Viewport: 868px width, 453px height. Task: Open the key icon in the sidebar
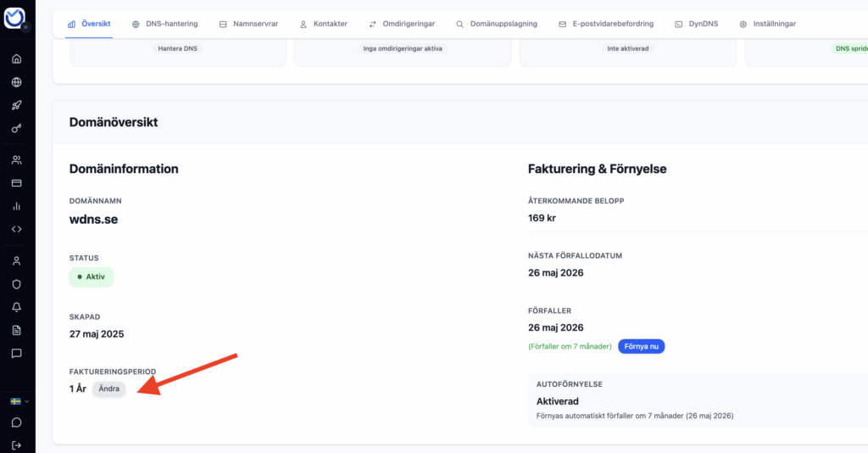coord(16,129)
